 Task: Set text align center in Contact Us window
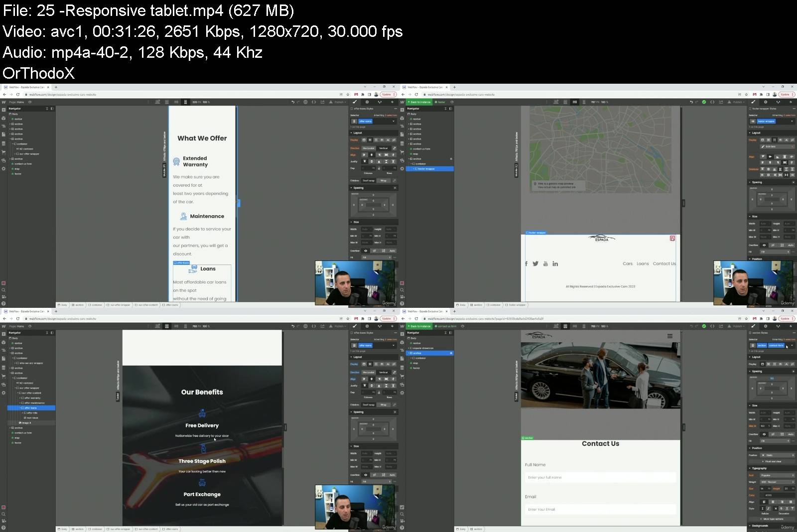pyautogui.click(x=773, y=502)
